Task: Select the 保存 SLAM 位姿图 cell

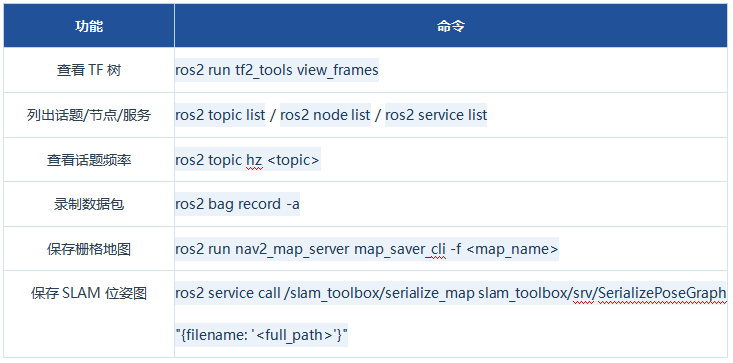Action: 89,293
